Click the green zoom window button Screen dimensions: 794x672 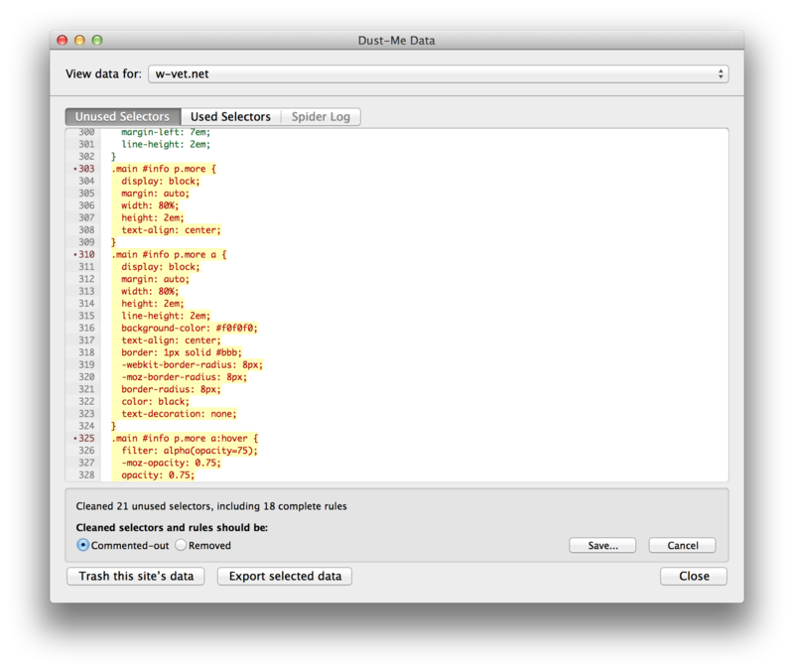coord(97,40)
